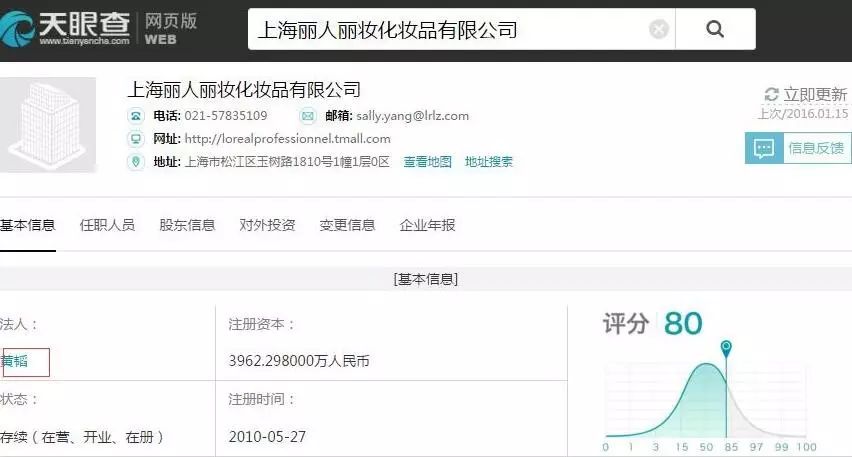Select the 对外投资 tab
Screen dimensions: 852x457
[267, 225]
